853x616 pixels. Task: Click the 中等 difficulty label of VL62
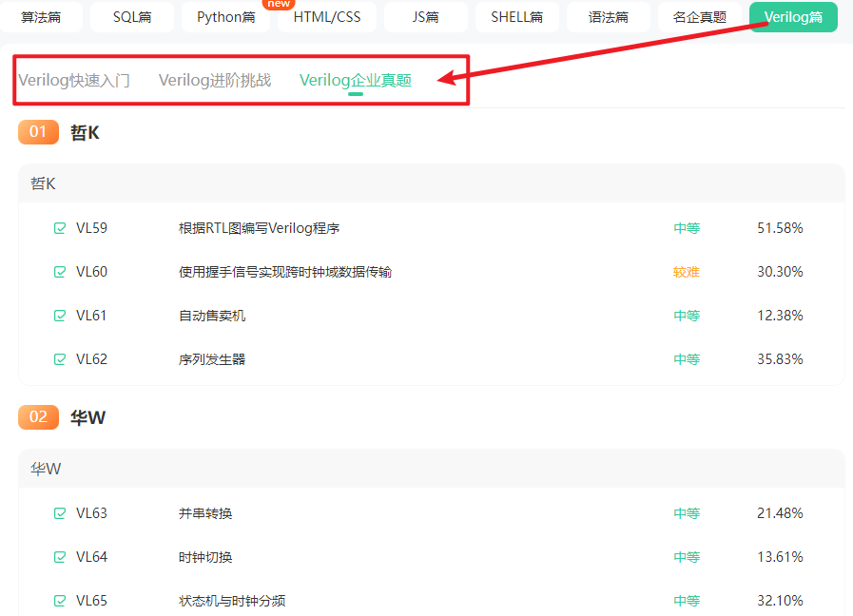pyautogui.click(x=687, y=358)
